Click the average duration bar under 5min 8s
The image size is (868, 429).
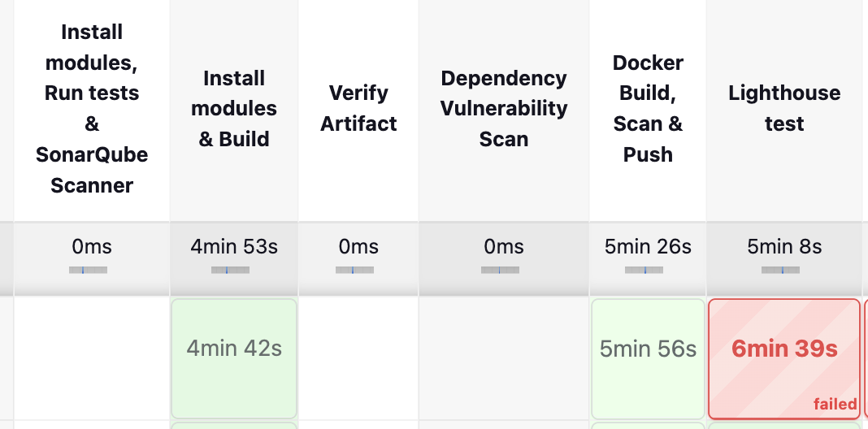(x=780, y=270)
